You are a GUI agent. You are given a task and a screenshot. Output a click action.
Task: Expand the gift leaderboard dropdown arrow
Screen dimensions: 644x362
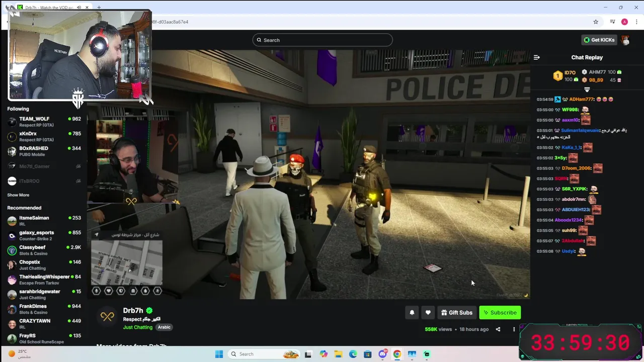pos(587,89)
